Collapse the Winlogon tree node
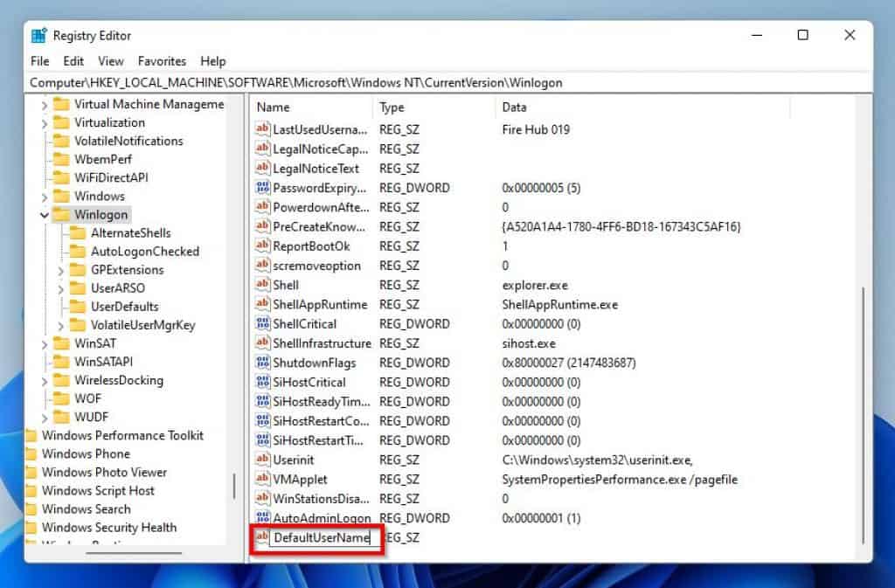895x588 pixels. click(44, 215)
